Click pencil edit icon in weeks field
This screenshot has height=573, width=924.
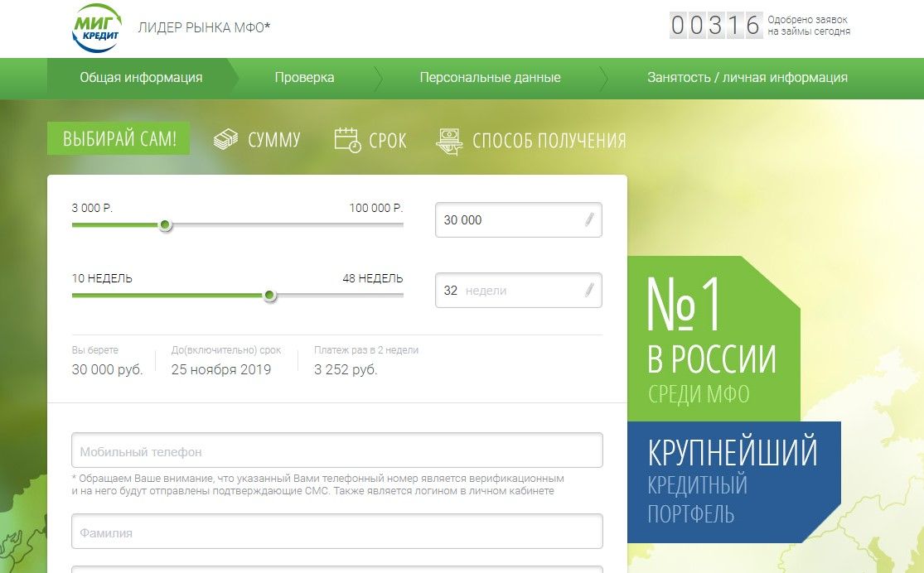pyautogui.click(x=589, y=291)
